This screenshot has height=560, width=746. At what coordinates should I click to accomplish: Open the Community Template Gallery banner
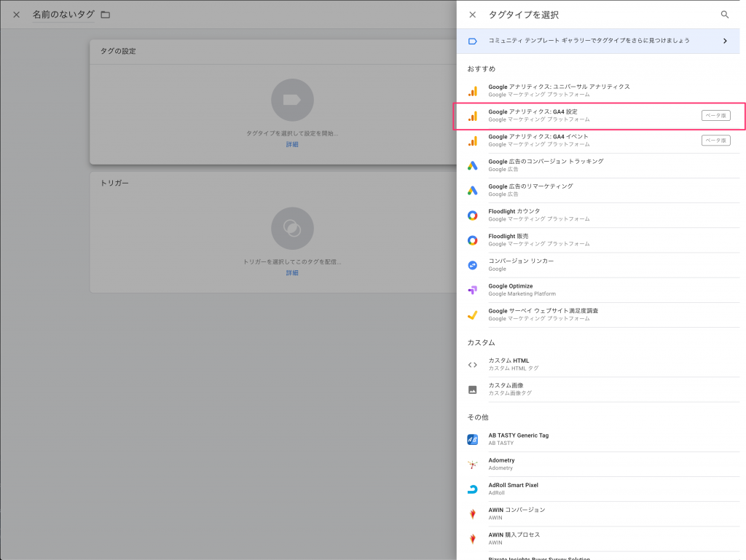pos(598,41)
